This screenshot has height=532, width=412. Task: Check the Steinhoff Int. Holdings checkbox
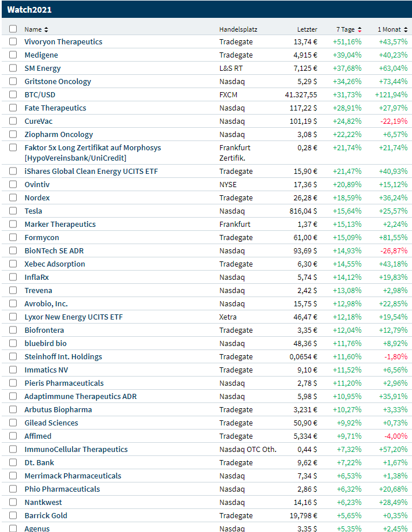click(13, 357)
